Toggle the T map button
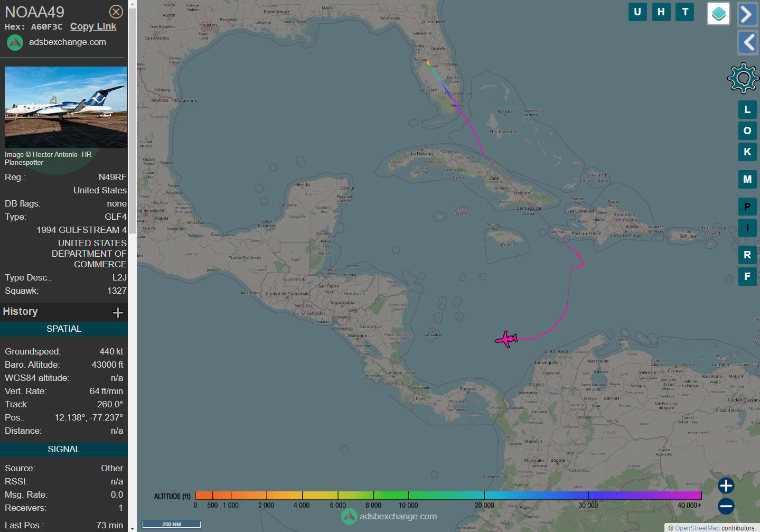The width and height of the screenshot is (760, 532). coord(685,12)
